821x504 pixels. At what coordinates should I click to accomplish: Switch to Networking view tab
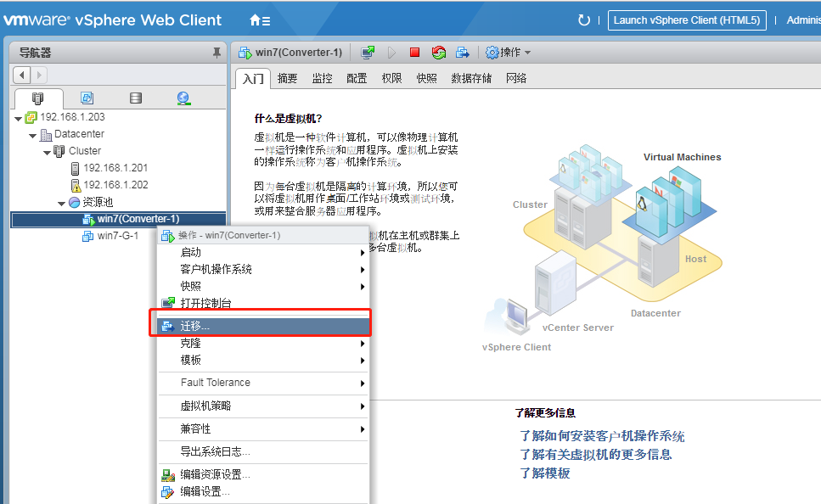pyautogui.click(x=183, y=98)
